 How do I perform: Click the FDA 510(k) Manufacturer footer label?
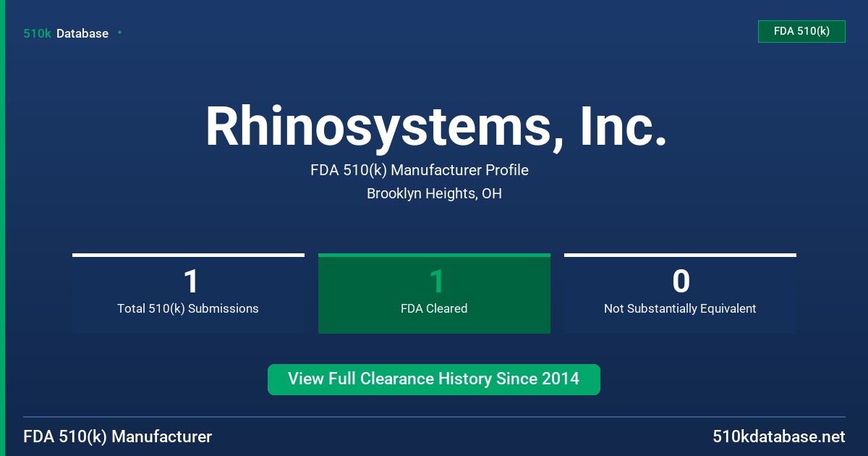pos(118,436)
